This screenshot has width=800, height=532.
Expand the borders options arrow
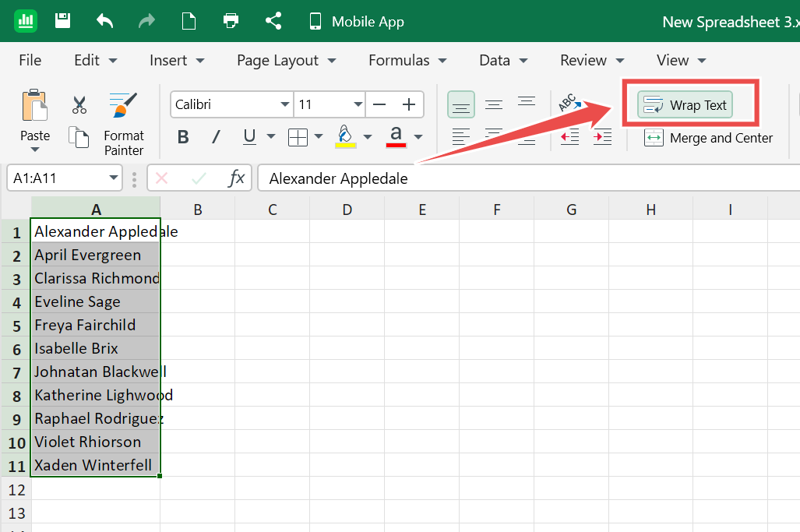(x=319, y=136)
